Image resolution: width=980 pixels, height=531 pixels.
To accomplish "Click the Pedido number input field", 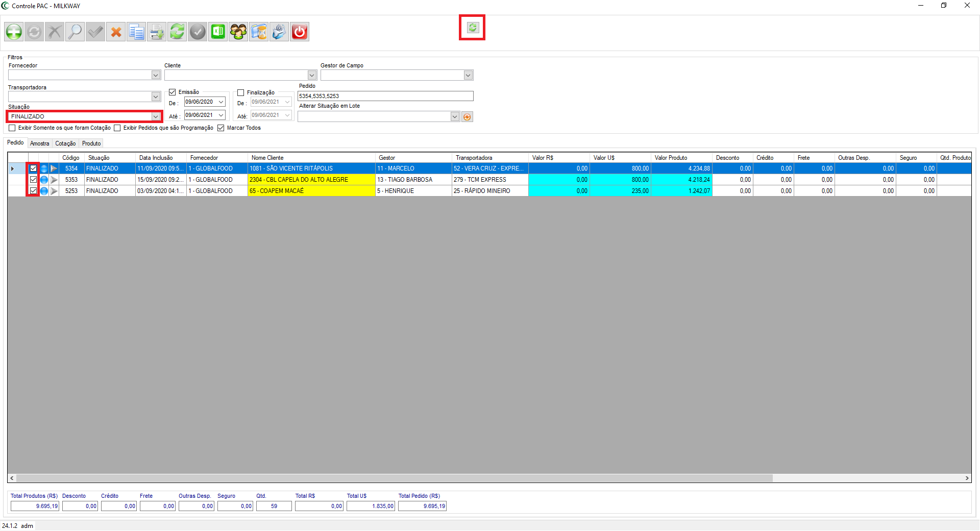I will pos(385,96).
